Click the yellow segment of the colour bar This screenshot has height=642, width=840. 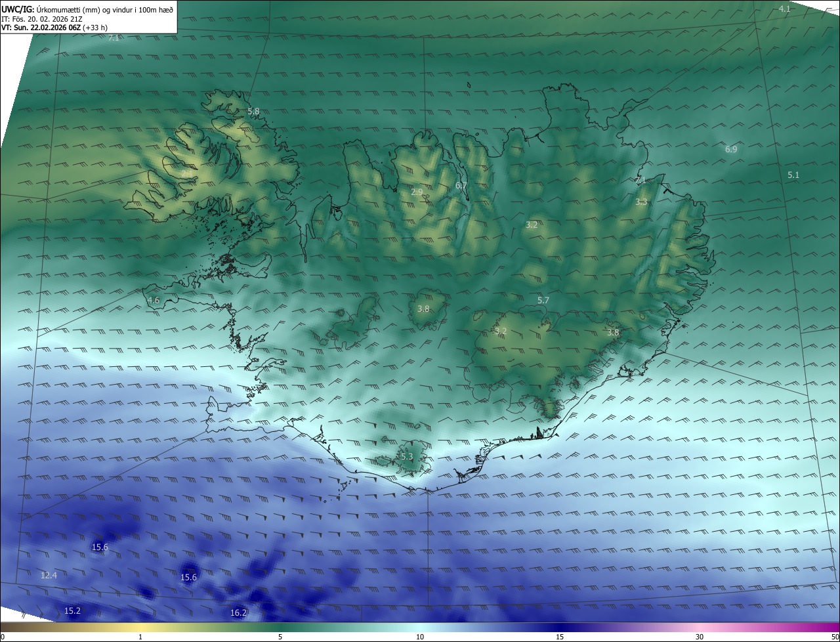tap(141, 627)
